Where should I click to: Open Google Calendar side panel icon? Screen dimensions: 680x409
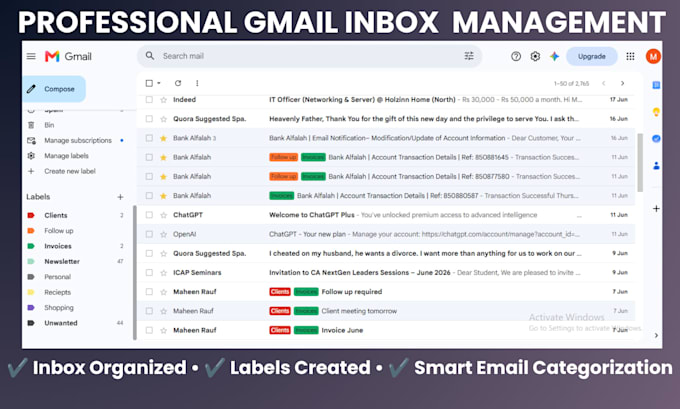click(656, 85)
